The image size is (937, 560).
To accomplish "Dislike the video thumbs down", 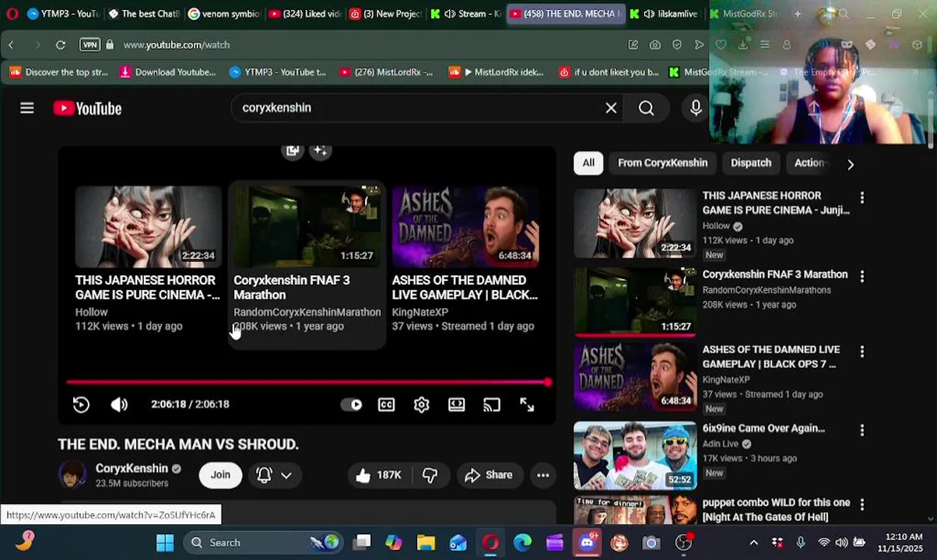I will coord(430,475).
